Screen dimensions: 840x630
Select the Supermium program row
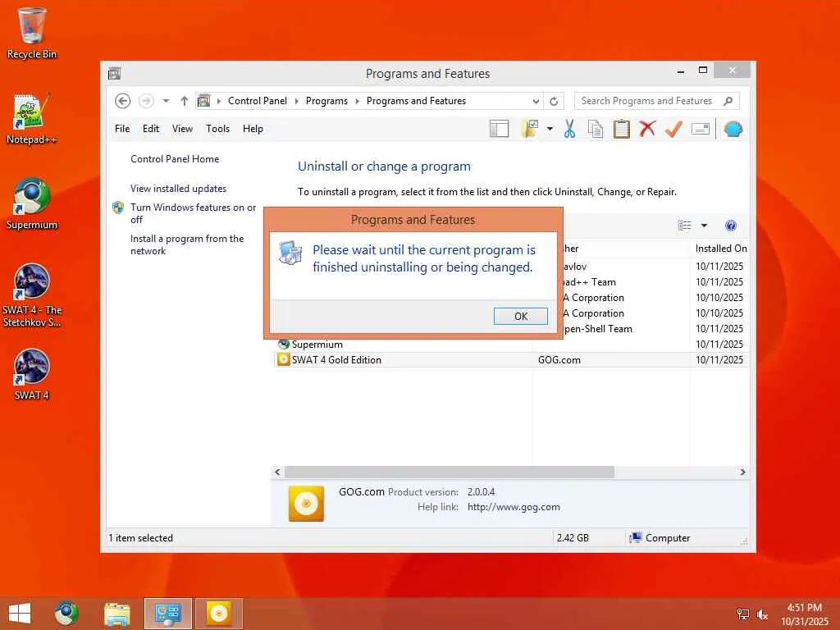point(511,345)
